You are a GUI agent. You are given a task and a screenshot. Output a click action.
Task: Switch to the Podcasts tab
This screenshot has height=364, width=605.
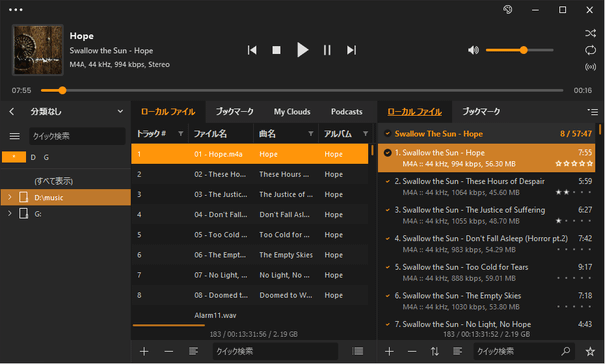pos(346,112)
